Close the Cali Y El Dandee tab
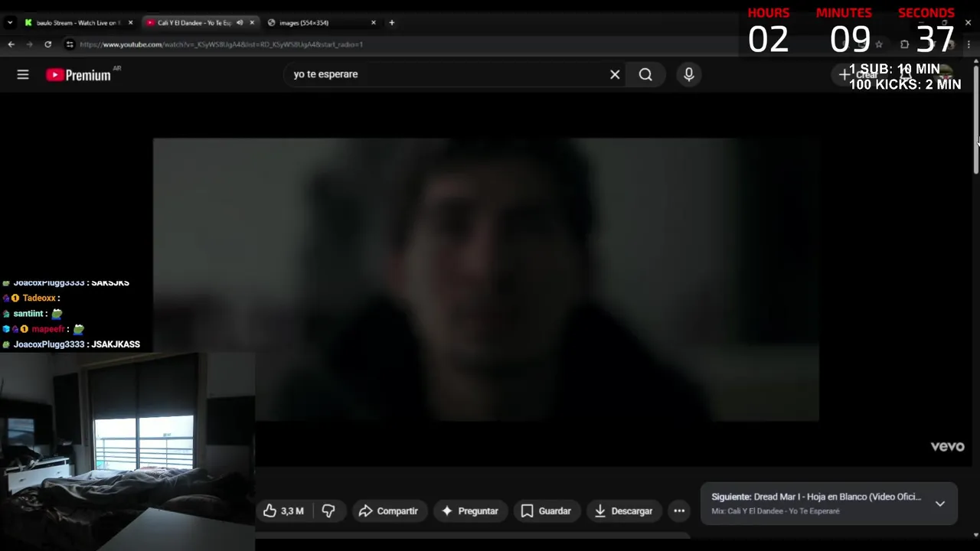The height and width of the screenshot is (551, 980). point(252,22)
